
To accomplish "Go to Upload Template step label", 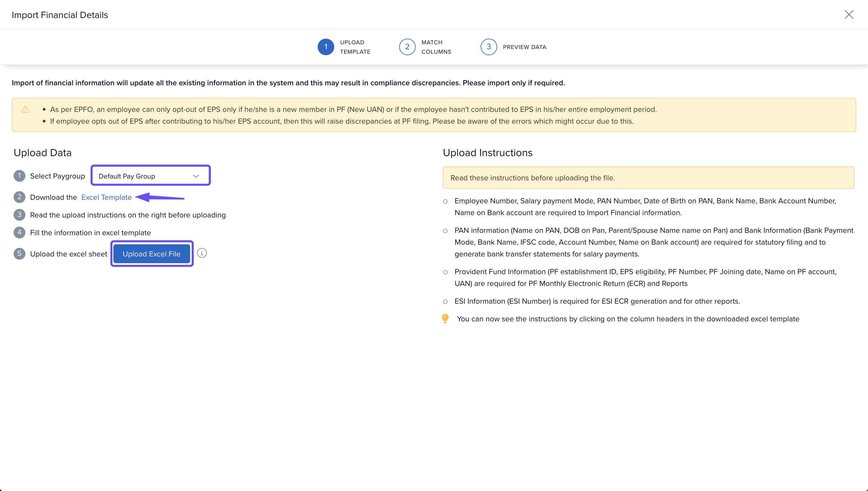I will tap(355, 47).
